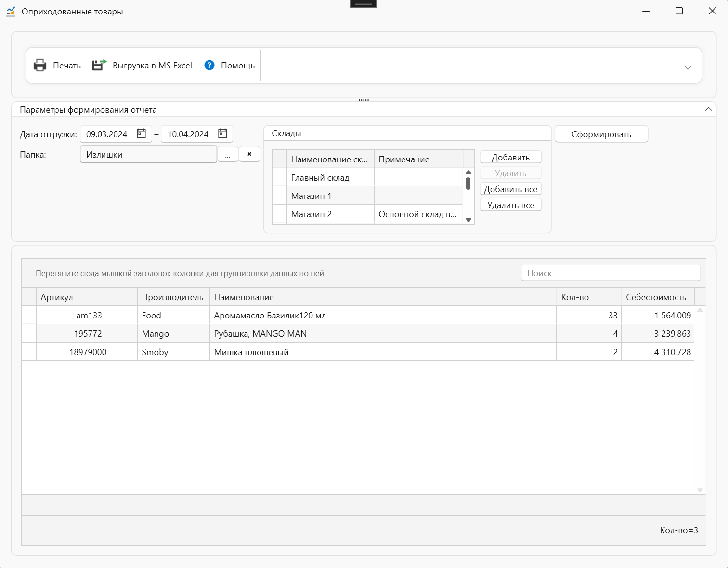
Task: Click the Склады group header
Action: click(407, 133)
